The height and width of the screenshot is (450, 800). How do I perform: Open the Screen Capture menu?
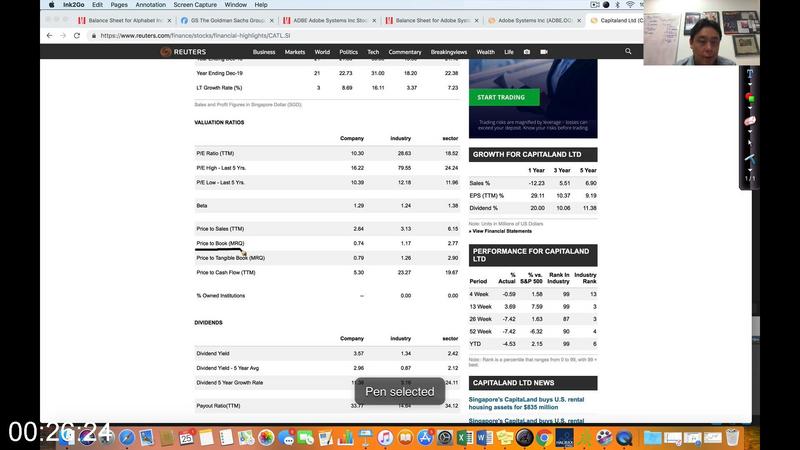coord(195,5)
